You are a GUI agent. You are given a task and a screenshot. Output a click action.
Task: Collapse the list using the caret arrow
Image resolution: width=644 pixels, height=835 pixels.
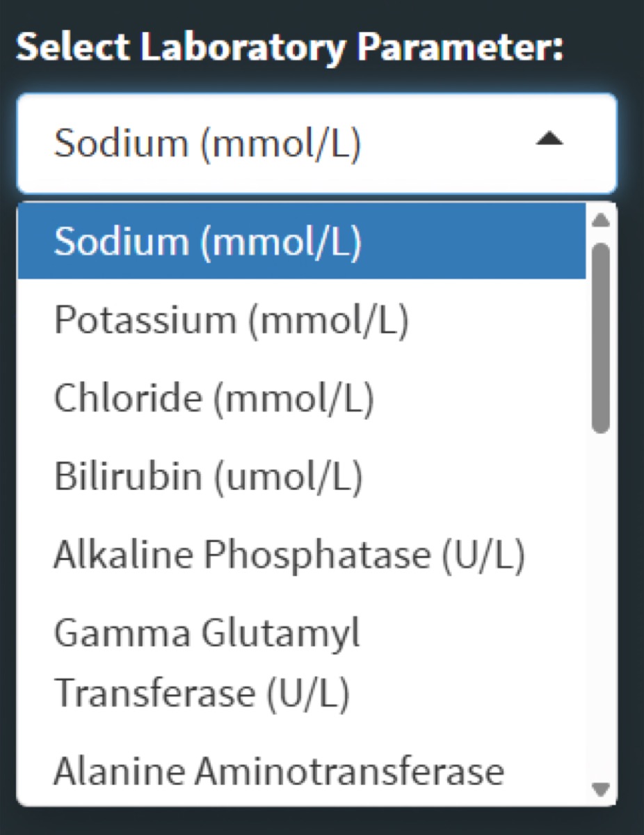point(549,141)
